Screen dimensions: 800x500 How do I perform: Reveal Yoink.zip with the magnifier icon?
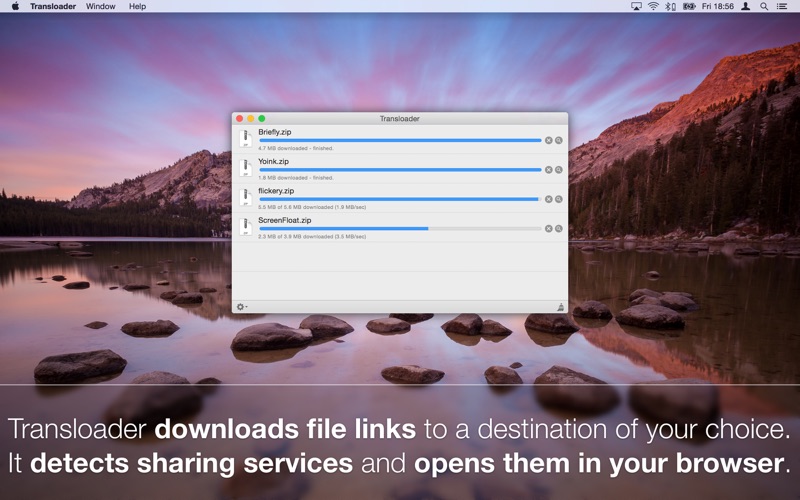tap(559, 170)
